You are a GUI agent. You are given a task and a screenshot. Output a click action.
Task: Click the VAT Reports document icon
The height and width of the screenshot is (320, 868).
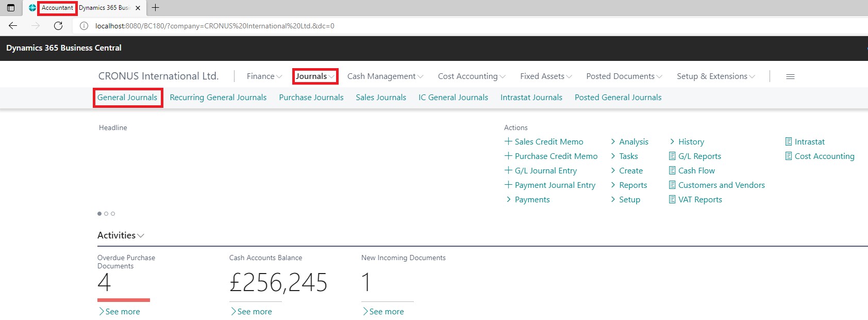[672, 199]
